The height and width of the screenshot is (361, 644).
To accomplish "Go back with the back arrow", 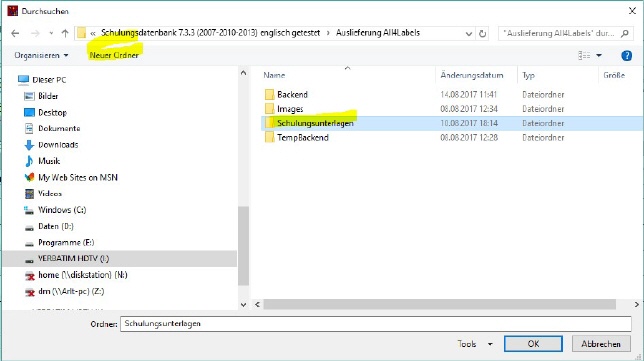I will (15, 33).
